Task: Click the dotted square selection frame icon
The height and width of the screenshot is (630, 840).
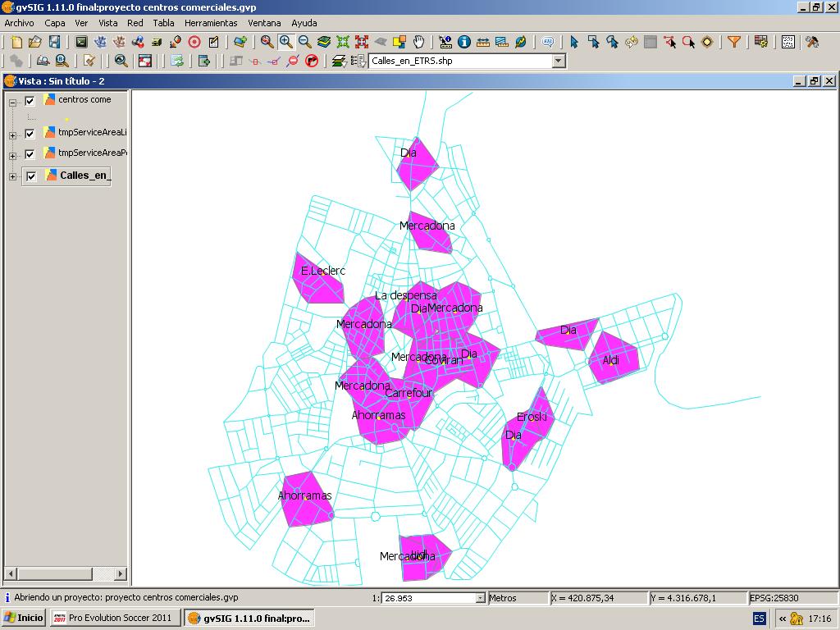Action: coord(788,42)
